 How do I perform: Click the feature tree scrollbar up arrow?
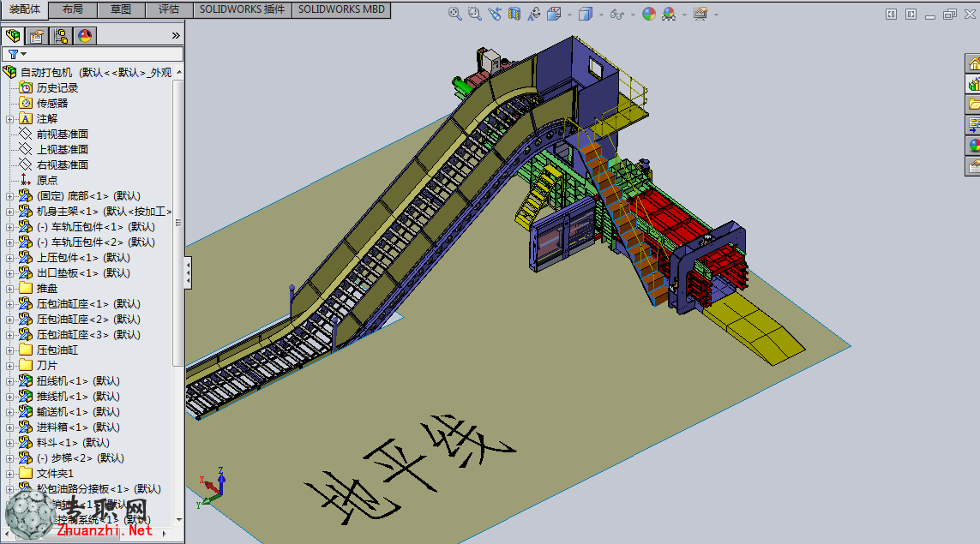179,73
